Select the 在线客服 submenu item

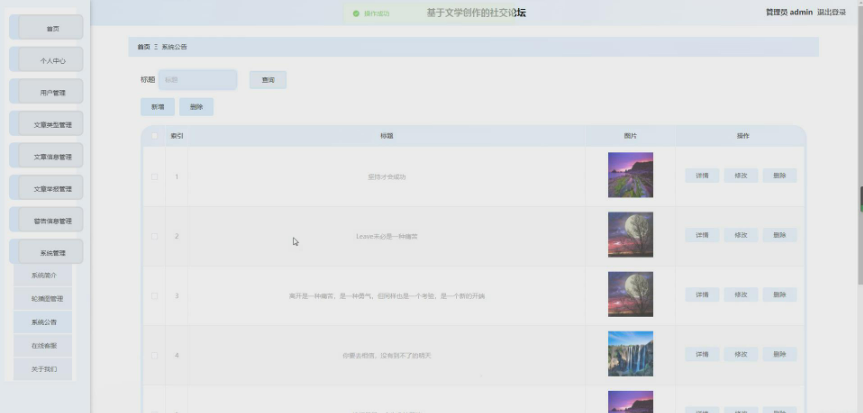point(43,345)
